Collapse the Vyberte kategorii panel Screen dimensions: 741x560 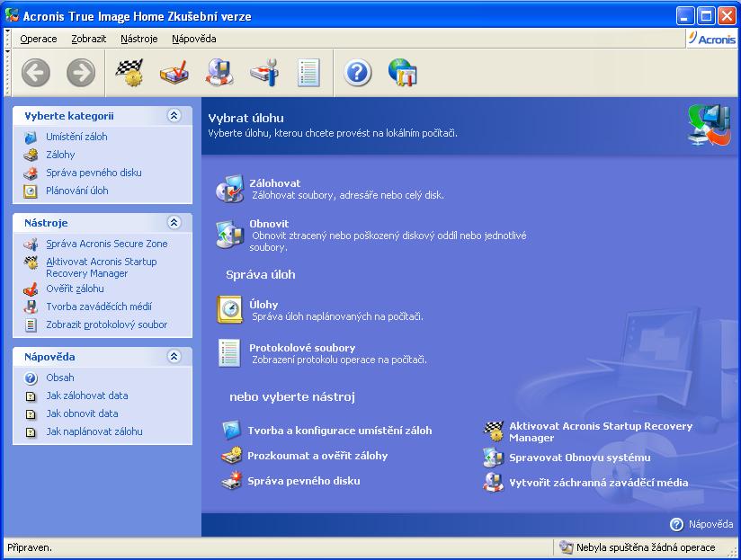[x=174, y=116]
